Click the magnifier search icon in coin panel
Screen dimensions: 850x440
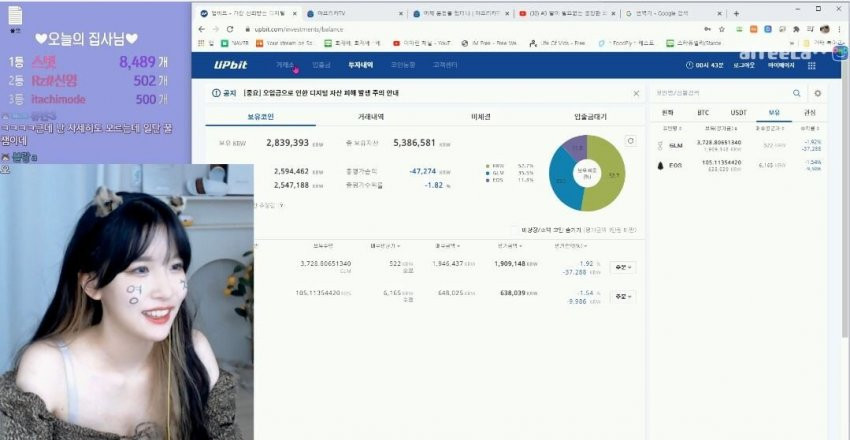point(796,93)
